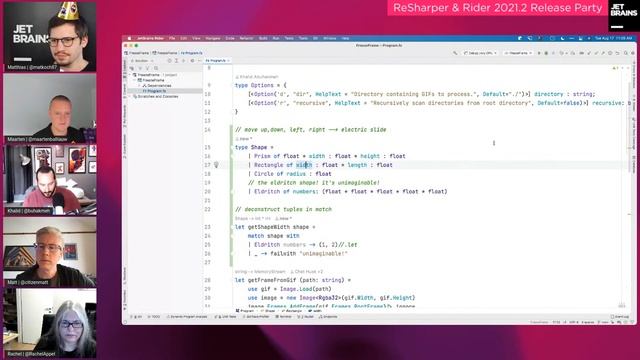Open the Endpoints tool window
This screenshot has width=640, height=360.
click(328, 317)
